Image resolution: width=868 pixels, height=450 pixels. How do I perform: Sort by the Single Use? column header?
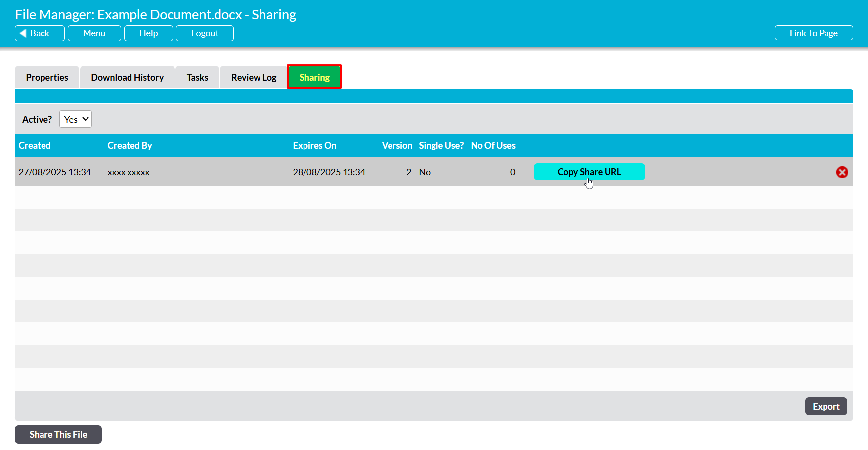(441, 146)
